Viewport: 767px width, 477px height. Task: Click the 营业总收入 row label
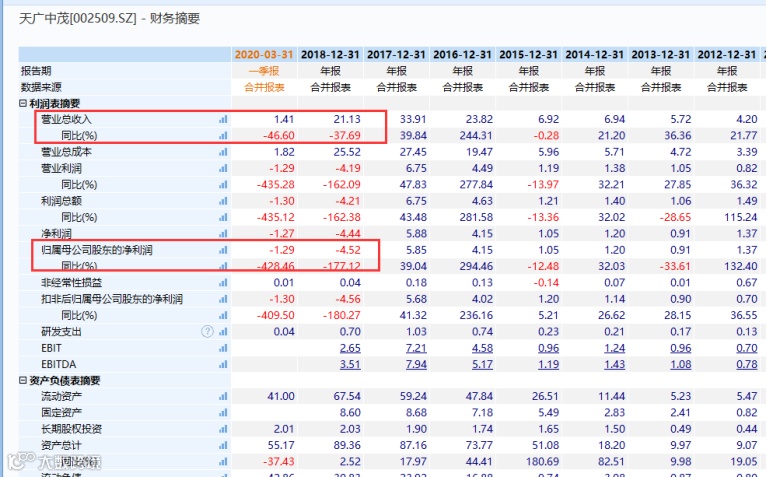coord(66,119)
